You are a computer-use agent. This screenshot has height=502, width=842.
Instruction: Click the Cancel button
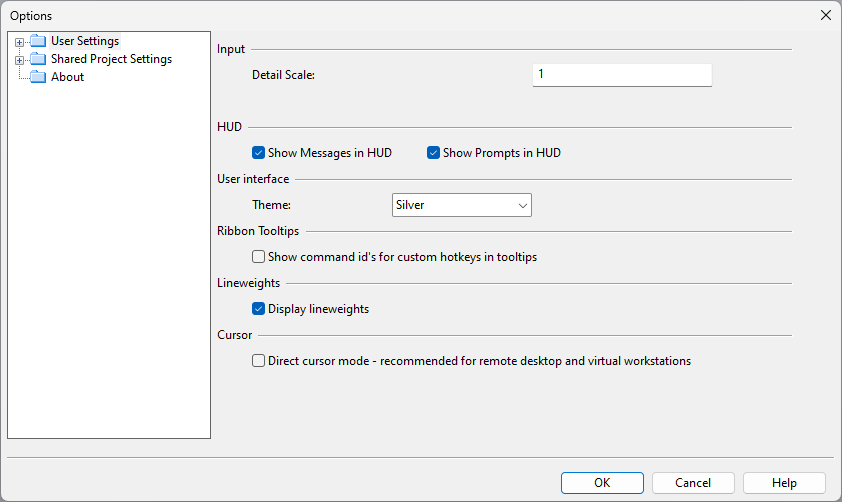[x=693, y=483]
